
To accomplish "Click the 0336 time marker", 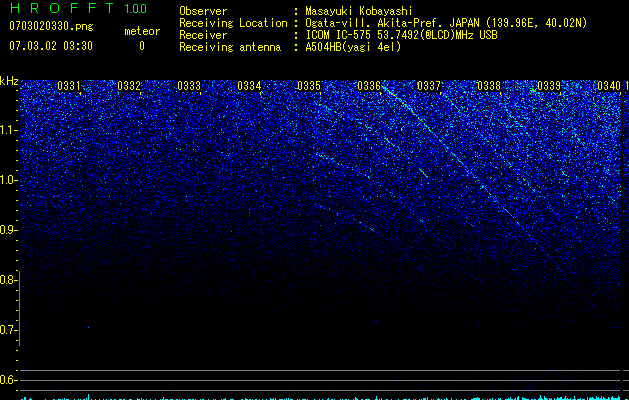I will (x=369, y=86).
